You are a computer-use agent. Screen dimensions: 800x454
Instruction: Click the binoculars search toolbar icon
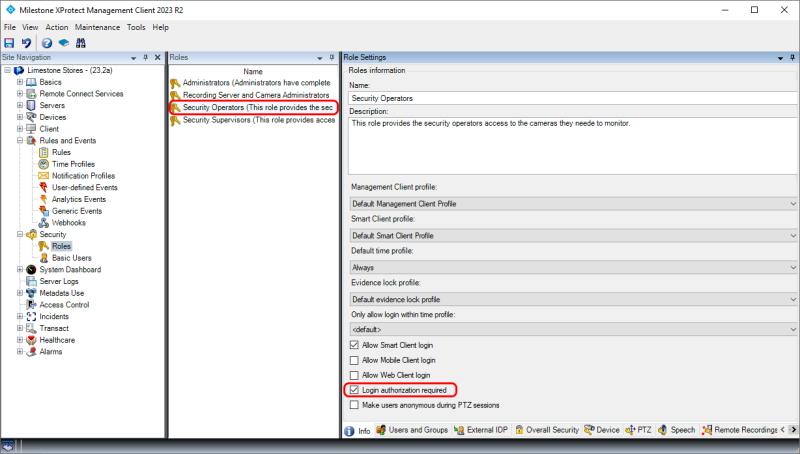click(81, 43)
